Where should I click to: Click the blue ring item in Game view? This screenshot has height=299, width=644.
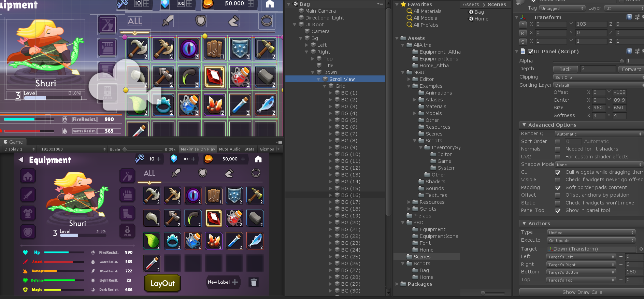(x=172, y=241)
